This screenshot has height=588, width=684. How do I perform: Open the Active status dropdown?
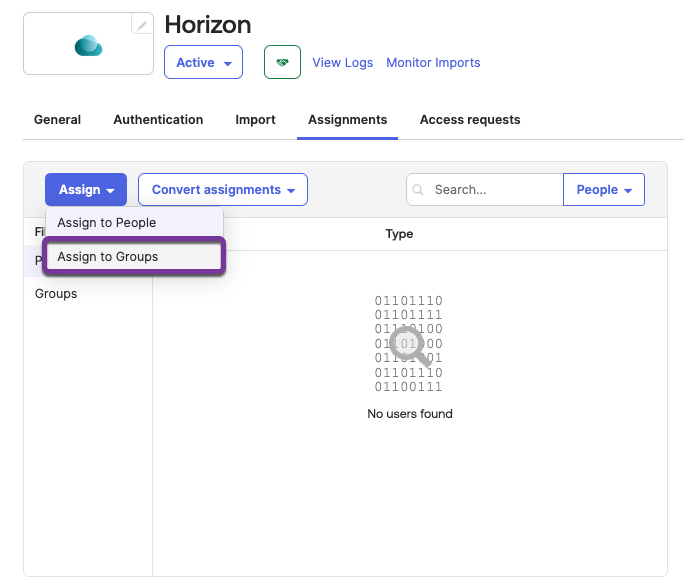[x=203, y=62]
